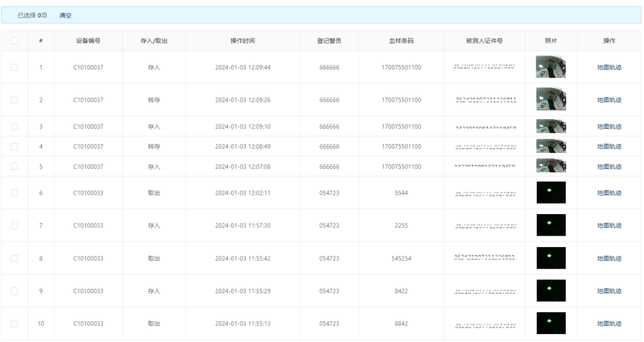
Task: Click 取出 in row 8
Action: coord(154,258)
